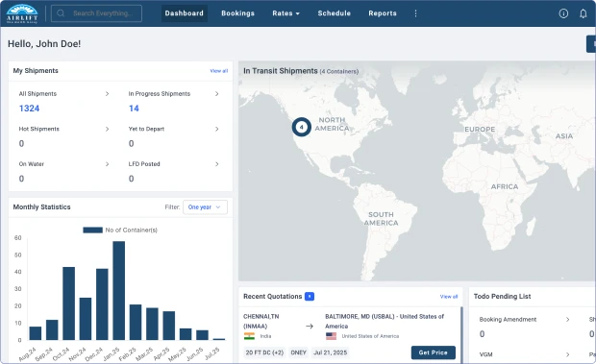The width and height of the screenshot is (596, 364).
Task: Open notifications bell icon
Action: [584, 13]
